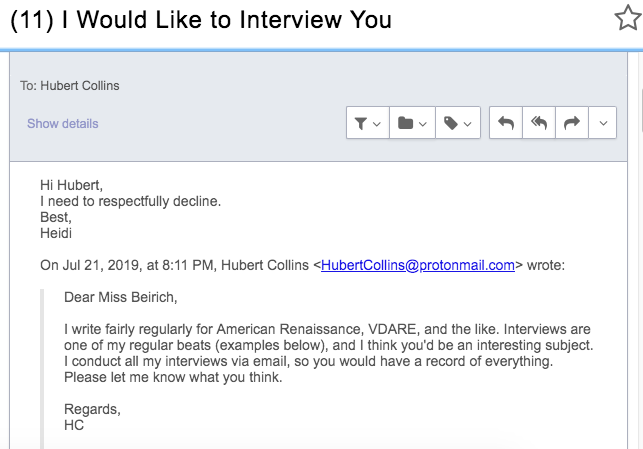Click the 'To:' label in header

28,85
